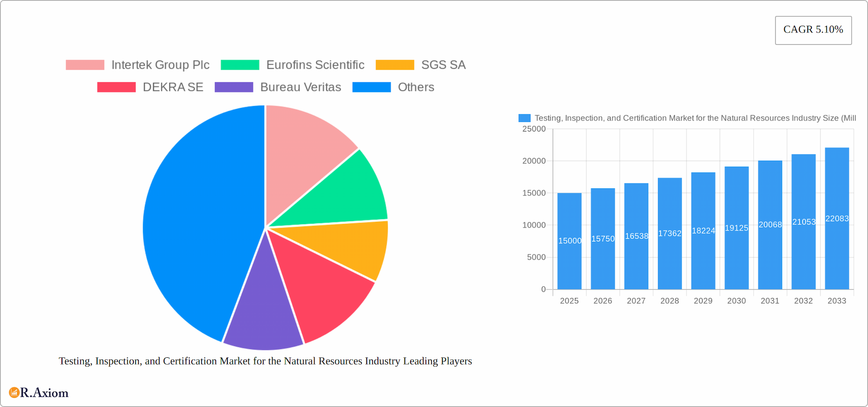Screen dimensions: 868x407
Task: Expand the Bureau Veritas legend entry
Action: (300, 87)
